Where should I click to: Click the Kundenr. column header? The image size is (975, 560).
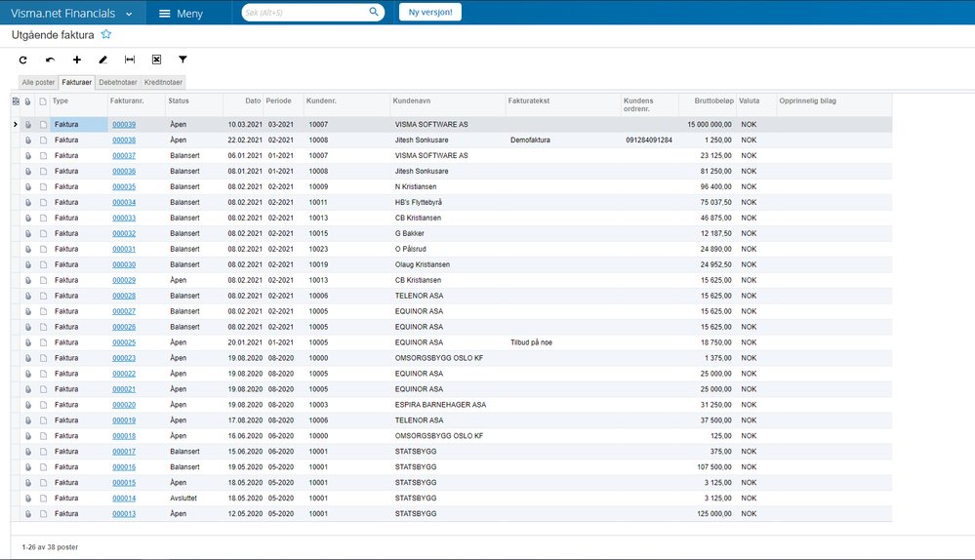tap(321, 100)
